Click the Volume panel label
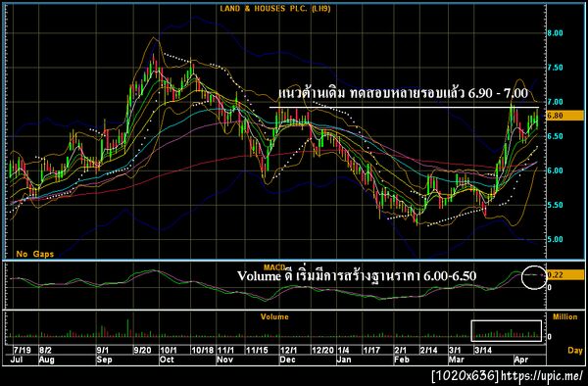 coord(274,316)
